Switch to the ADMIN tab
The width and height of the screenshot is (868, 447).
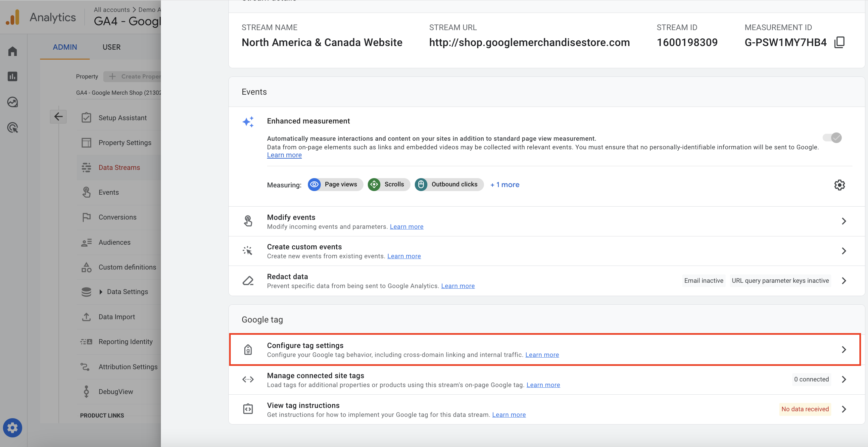(x=65, y=47)
